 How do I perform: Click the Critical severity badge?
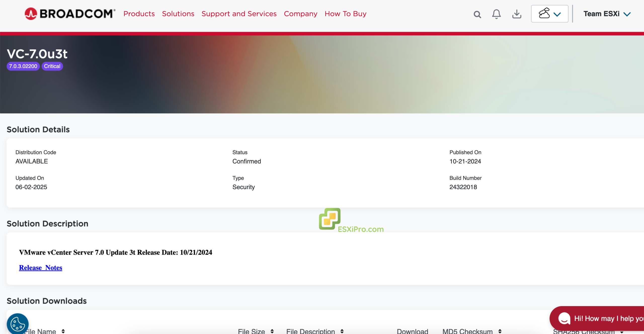point(52,66)
